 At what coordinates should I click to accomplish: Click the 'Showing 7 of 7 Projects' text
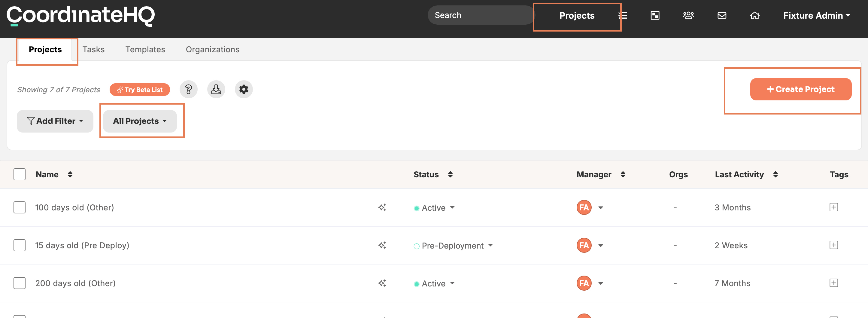pyautogui.click(x=59, y=90)
